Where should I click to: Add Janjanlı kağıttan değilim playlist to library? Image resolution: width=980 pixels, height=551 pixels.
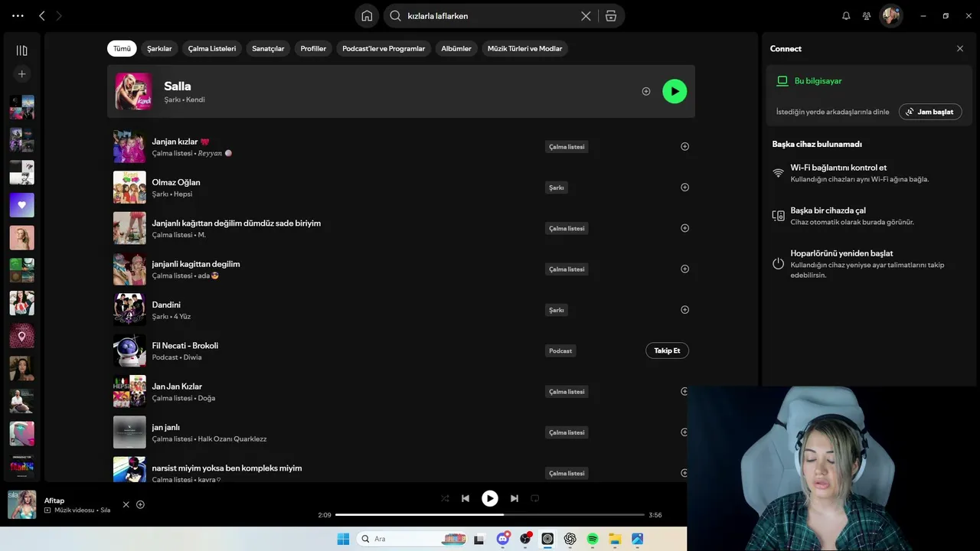pyautogui.click(x=684, y=228)
